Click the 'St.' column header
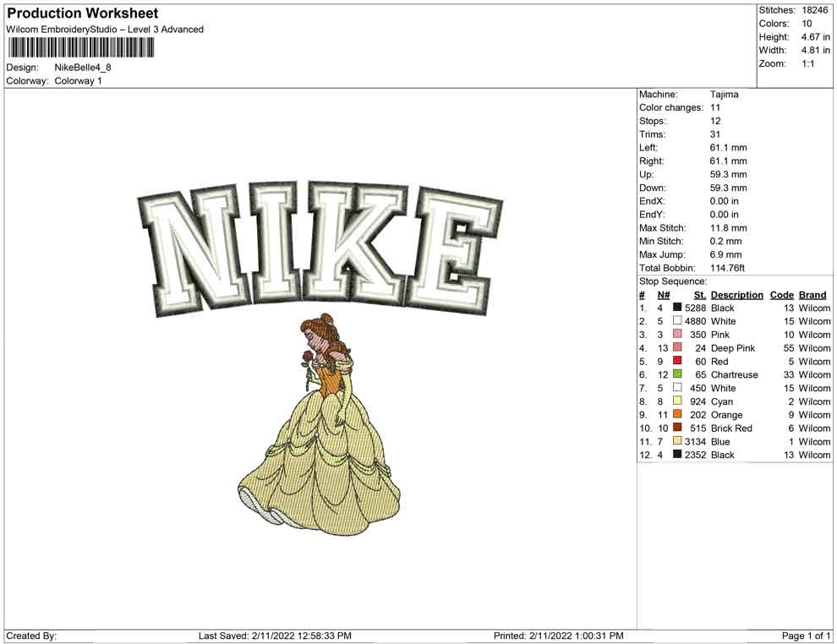This screenshot has width=837, height=644. click(700, 295)
